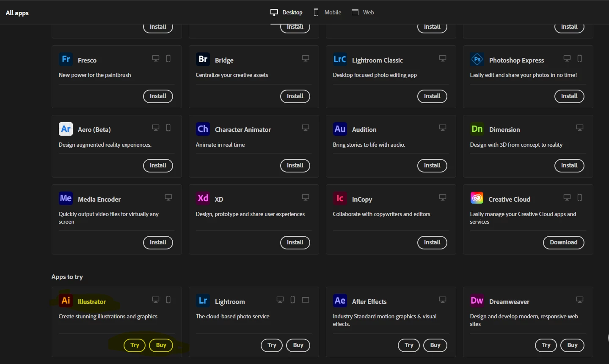Click the desktop icon on Aero (Beta) card
The image size is (609, 364).
[x=156, y=128]
